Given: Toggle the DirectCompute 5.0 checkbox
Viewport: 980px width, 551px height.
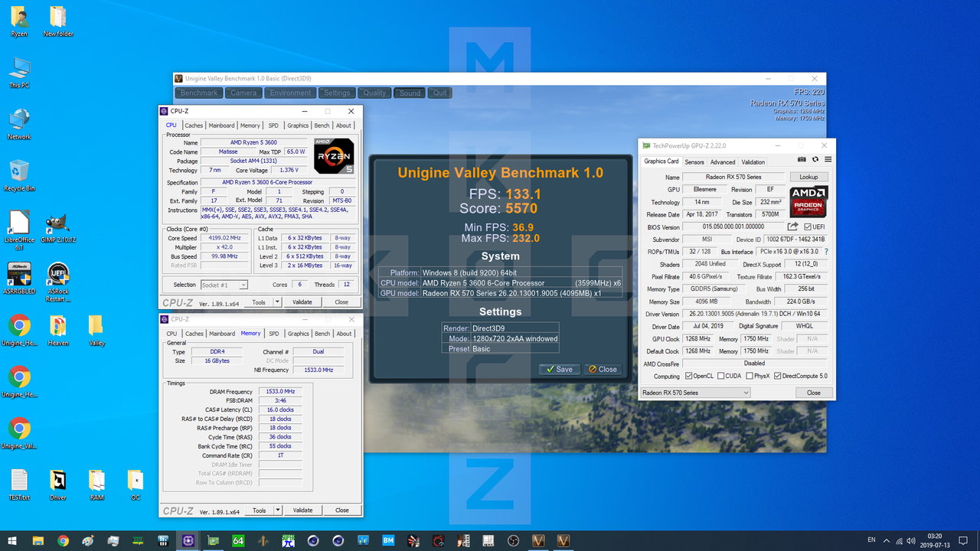Looking at the screenshot, I should pyautogui.click(x=777, y=376).
